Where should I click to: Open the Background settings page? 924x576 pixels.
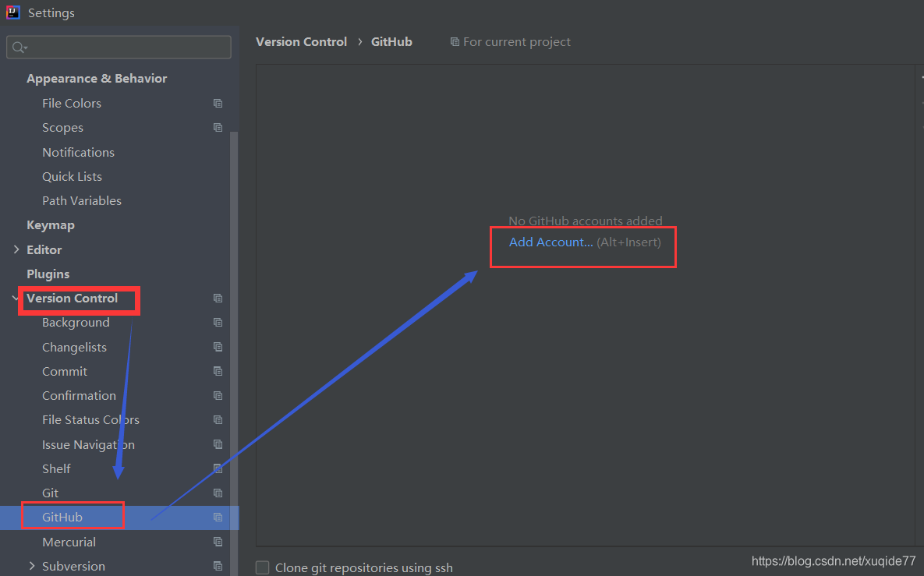tap(76, 322)
